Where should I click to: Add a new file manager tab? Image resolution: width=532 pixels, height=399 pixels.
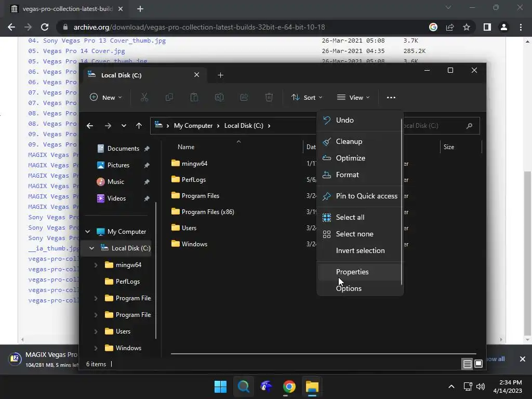click(x=220, y=75)
